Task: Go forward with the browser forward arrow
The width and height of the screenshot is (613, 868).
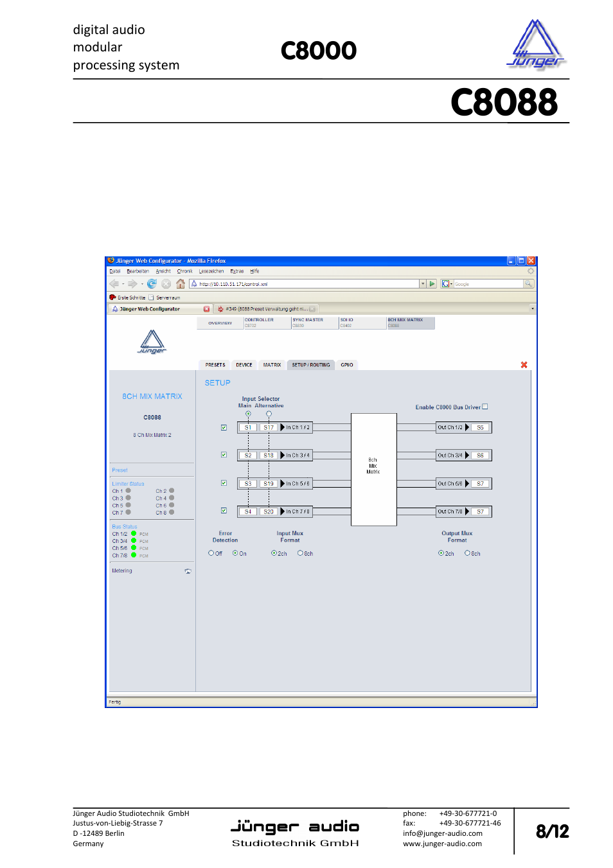Action: coord(132,283)
